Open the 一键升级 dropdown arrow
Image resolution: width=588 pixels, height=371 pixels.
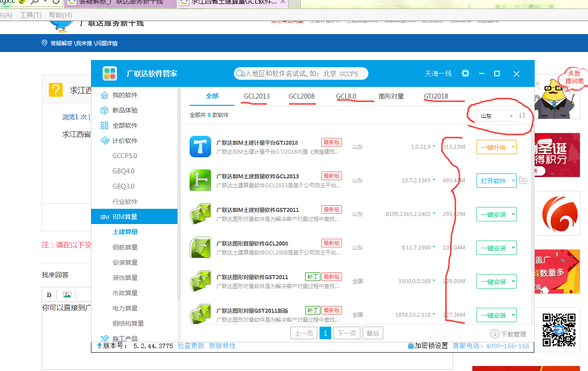click(513, 147)
